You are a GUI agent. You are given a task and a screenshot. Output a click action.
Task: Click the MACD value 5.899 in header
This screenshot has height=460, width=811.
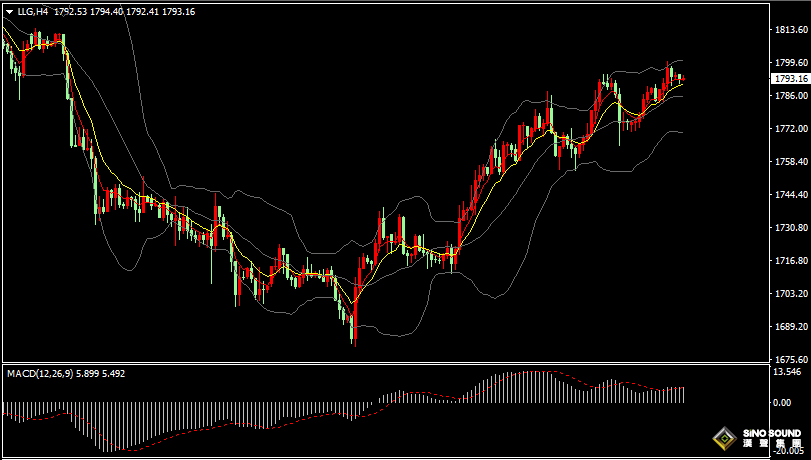pyautogui.click(x=87, y=373)
